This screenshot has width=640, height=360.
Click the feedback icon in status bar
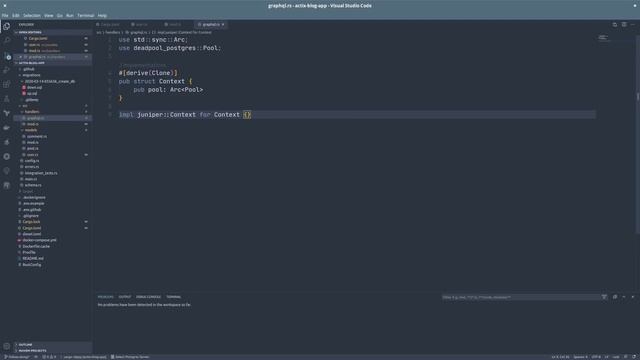[x=626, y=357]
